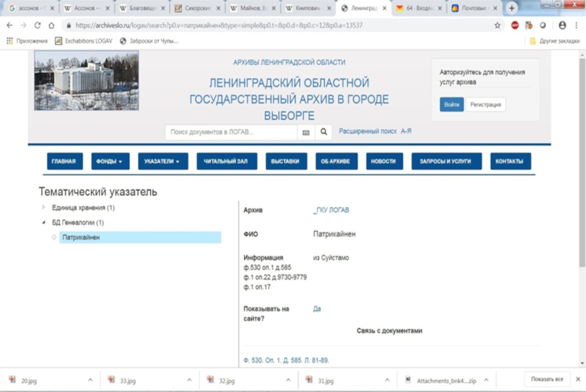Open the Приложения apps shortcut
Image resolution: width=586 pixels, height=392 pixels.
point(27,41)
